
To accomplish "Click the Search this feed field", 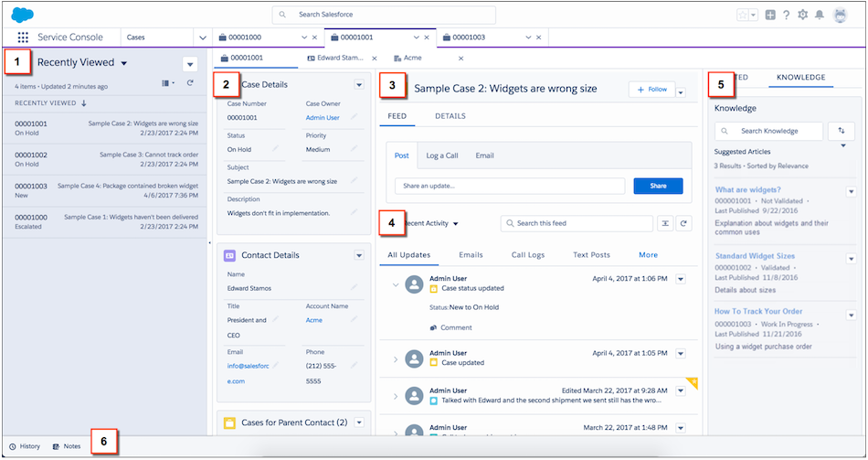I will point(577,223).
